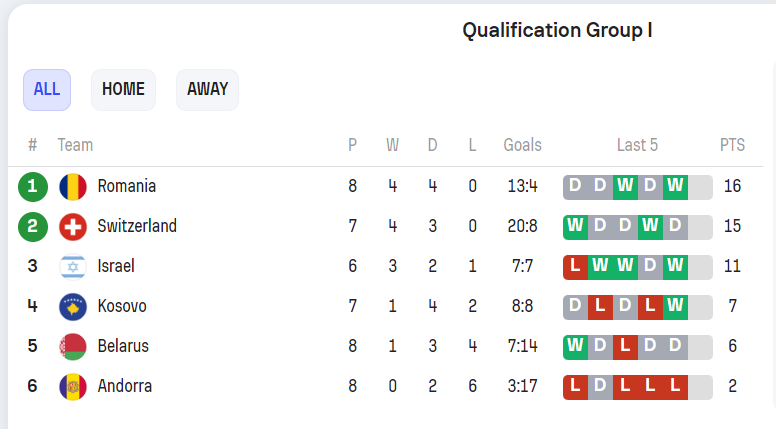Screen dimensions: 776x429
Task: Click the Andorra flag icon
Action: 73,386
